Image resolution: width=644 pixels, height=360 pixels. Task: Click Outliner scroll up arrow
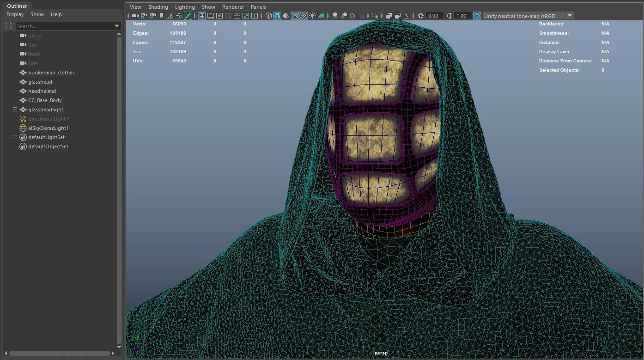[x=119, y=34]
